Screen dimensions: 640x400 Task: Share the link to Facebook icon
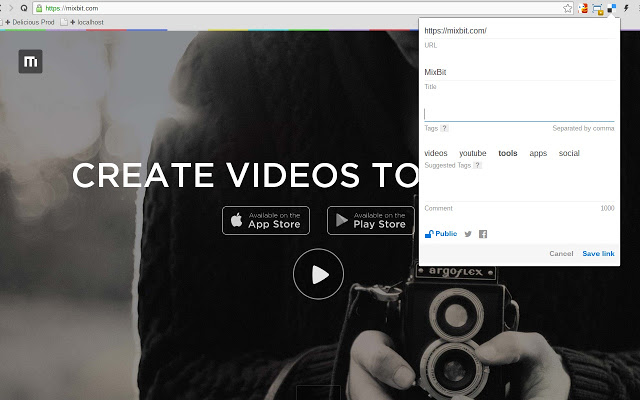tap(483, 234)
